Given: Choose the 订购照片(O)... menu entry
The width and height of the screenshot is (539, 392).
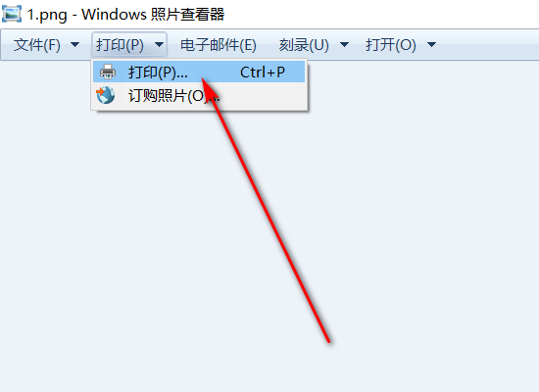Looking at the screenshot, I should pyautogui.click(x=199, y=96).
